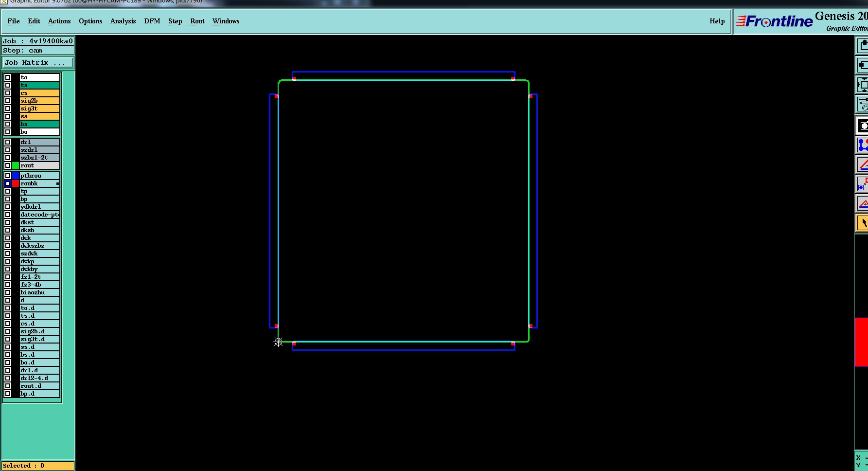Open the palette and tools icon

pos(862,104)
